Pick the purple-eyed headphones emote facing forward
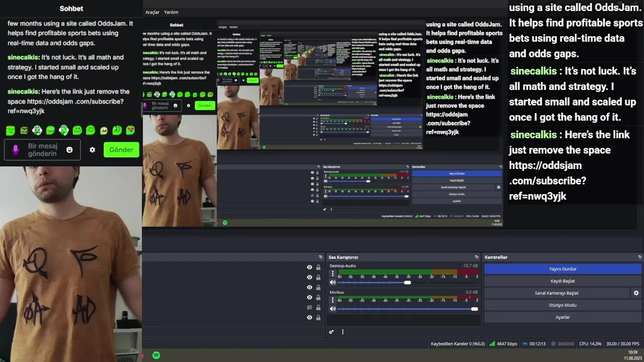This screenshot has height=362, width=644. tap(37, 130)
